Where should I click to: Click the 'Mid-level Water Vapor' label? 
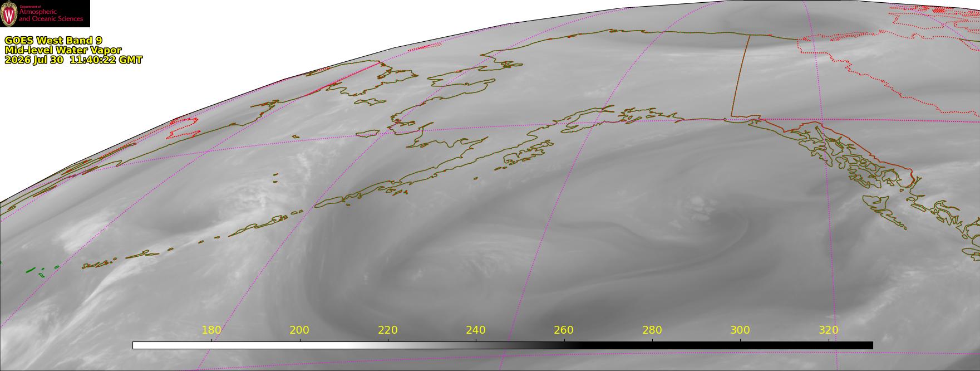coord(63,51)
